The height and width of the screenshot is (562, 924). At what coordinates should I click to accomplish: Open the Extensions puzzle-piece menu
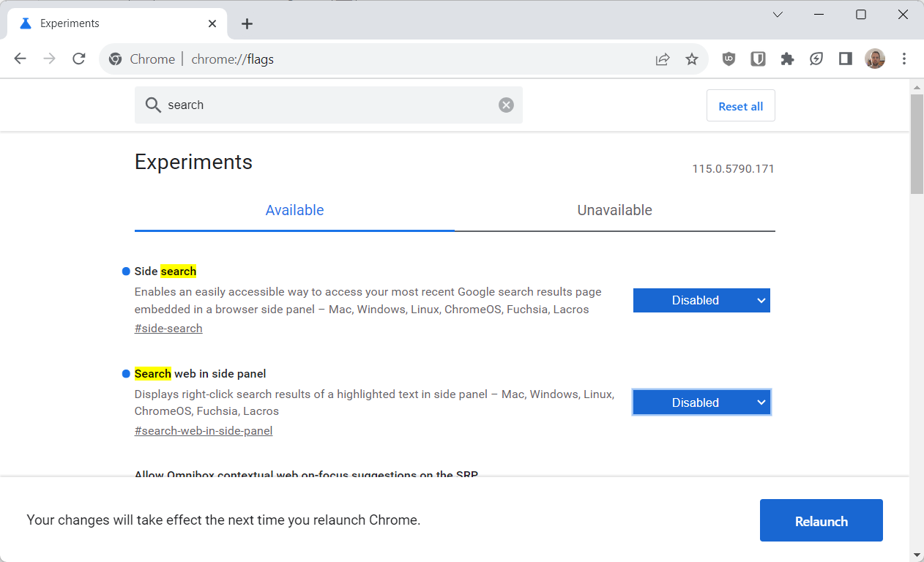click(x=787, y=59)
